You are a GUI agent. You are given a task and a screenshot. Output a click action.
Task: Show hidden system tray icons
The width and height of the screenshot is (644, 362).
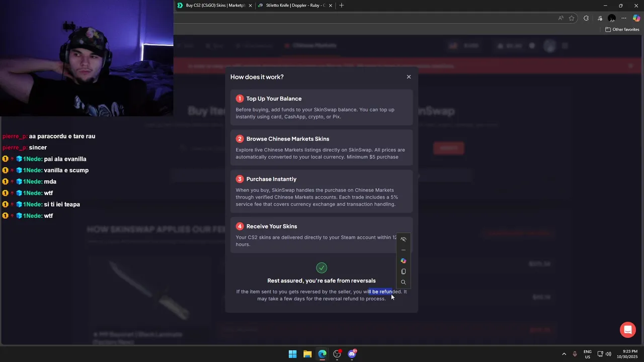point(564,354)
